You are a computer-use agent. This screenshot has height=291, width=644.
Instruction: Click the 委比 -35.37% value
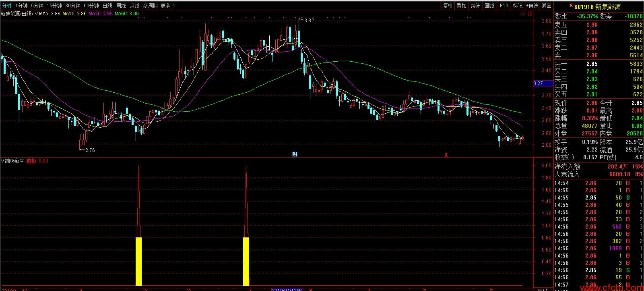587,17
